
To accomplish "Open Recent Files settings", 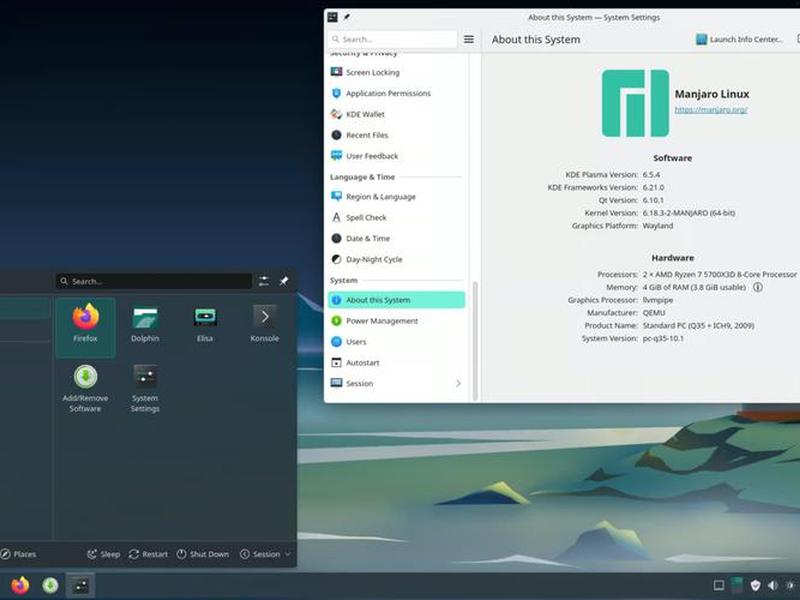I will [x=396, y=135].
